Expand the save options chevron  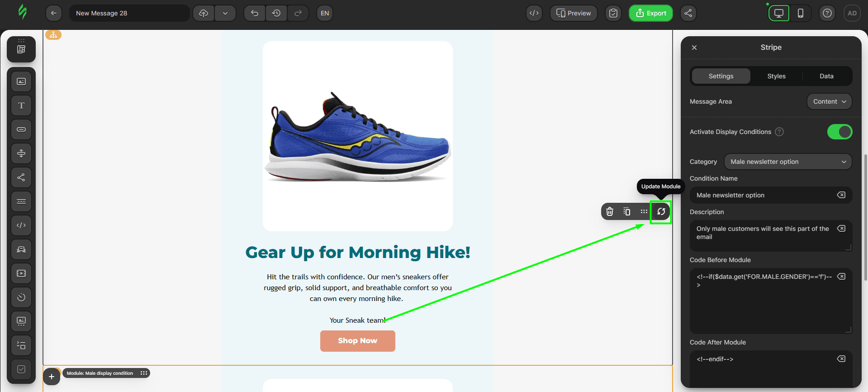click(225, 13)
